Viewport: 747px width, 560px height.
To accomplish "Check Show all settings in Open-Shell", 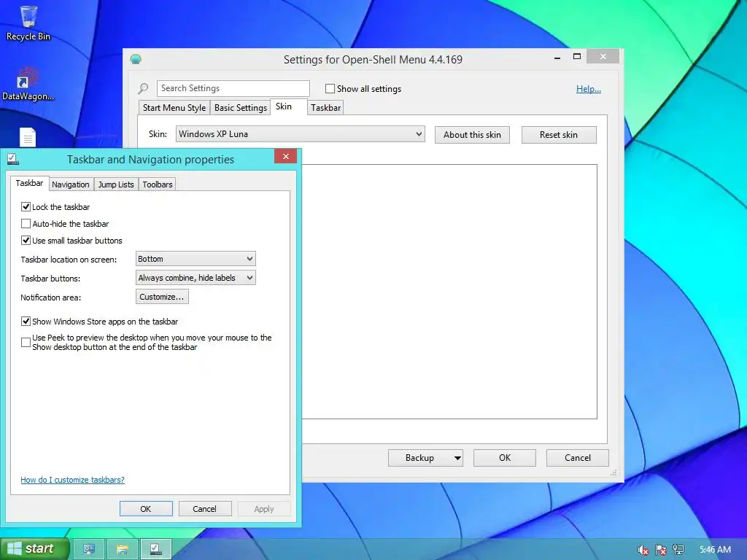I will coord(330,88).
